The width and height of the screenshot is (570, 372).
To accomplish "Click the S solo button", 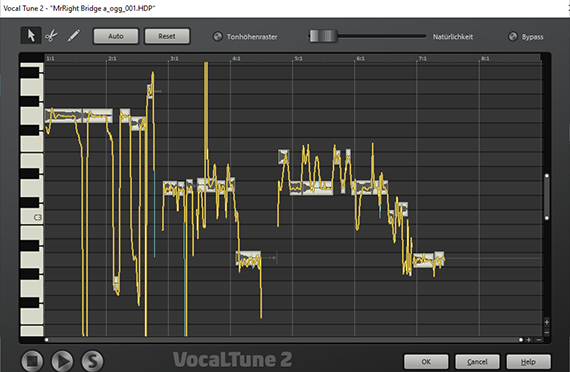I will (92, 361).
